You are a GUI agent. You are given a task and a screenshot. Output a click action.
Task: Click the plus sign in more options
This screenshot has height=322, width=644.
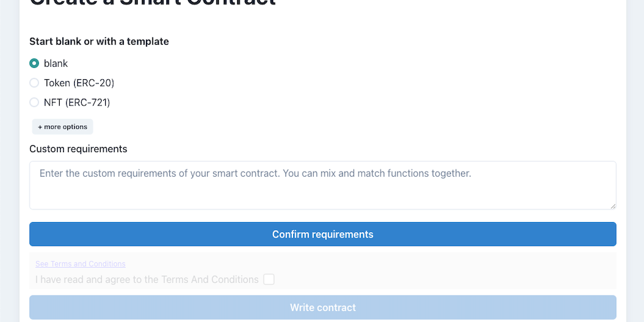[40, 127]
